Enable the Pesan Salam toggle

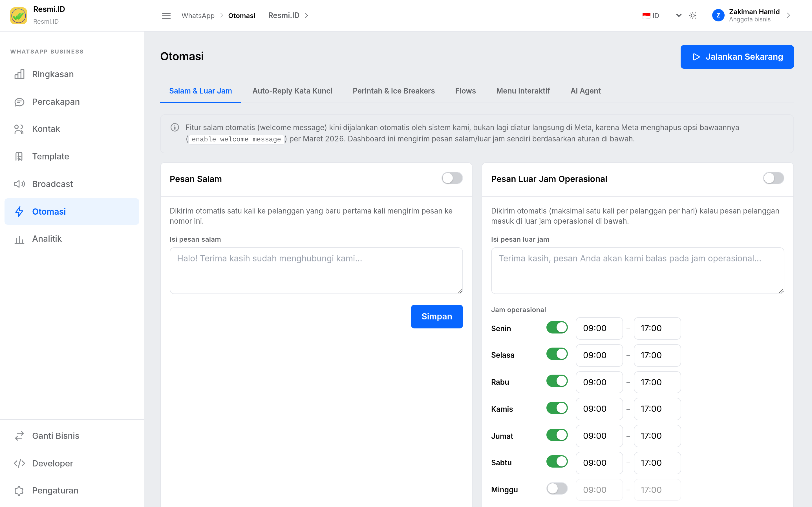(452, 178)
